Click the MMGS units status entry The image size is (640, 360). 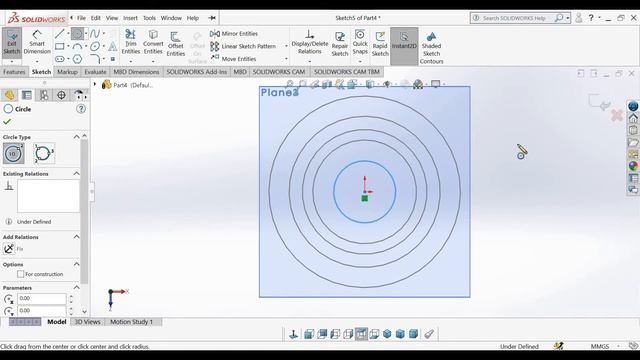600,346
